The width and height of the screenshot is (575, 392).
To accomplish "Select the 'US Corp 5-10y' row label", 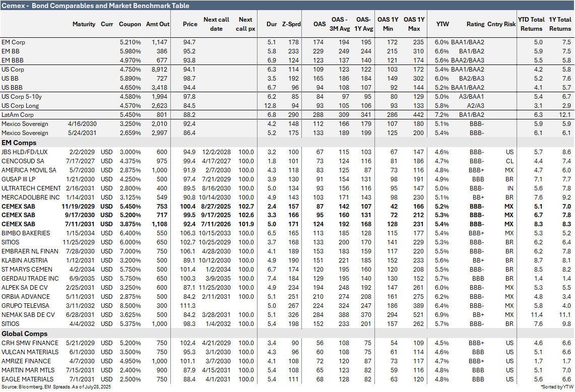I will point(22,96).
